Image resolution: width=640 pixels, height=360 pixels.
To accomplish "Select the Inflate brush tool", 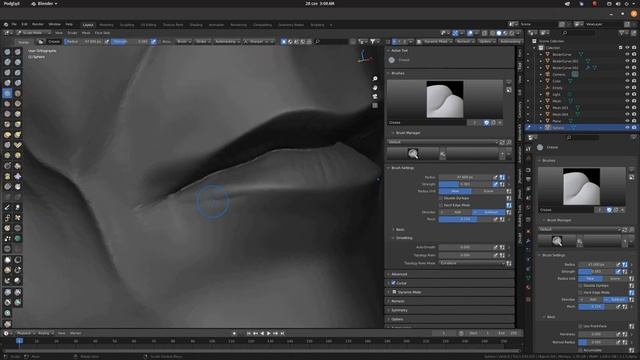I will [7, 83].
